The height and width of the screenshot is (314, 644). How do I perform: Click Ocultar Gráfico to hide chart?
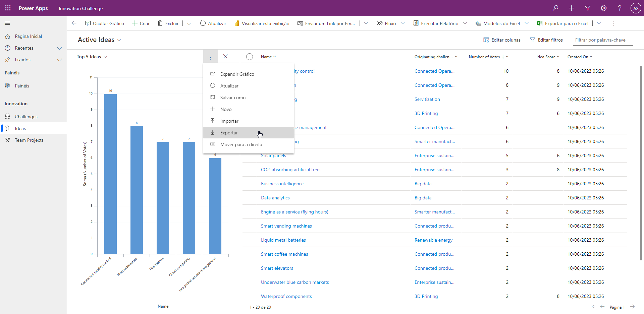105,23
